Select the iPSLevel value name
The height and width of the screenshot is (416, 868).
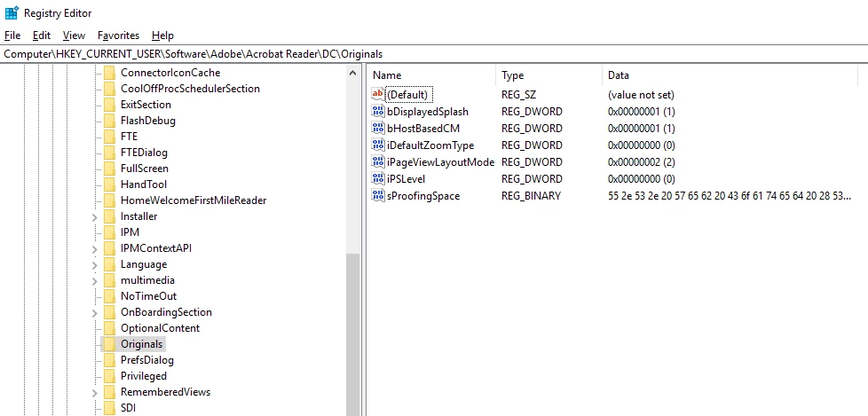pyautogui.click(x=406, y=179)
